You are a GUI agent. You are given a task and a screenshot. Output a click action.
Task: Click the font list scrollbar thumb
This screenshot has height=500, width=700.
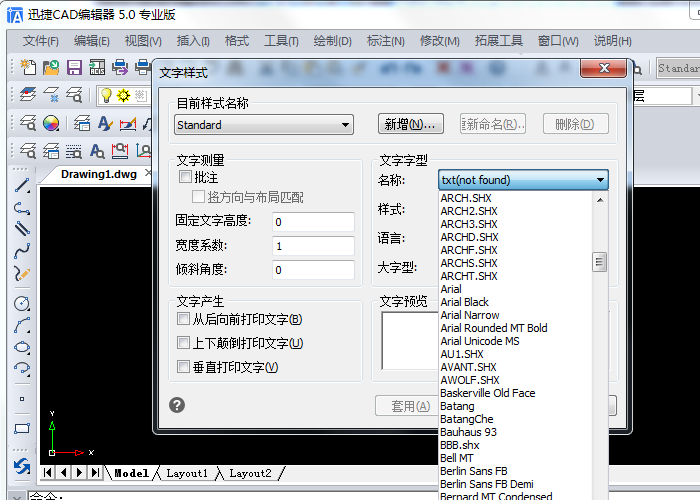pyautogui.click(x=600, y=262)
